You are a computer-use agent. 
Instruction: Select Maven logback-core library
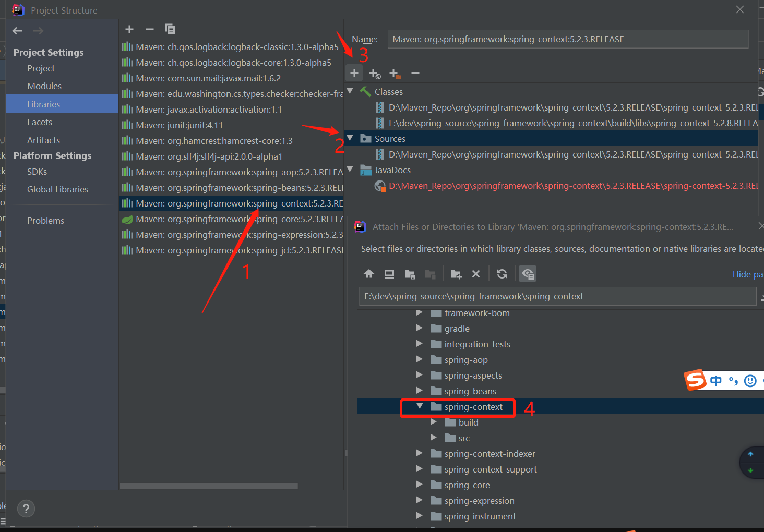[x=232, y=63]
